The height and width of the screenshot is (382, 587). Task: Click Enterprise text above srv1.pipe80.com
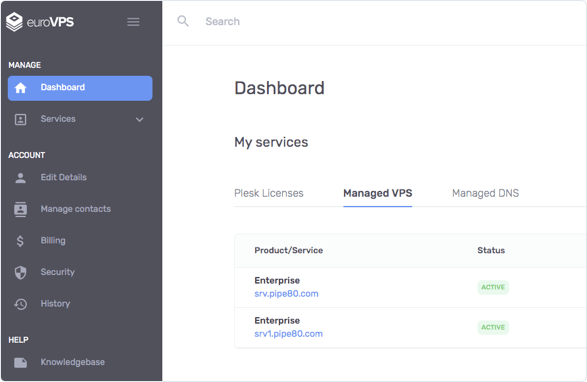pos(277,321)
